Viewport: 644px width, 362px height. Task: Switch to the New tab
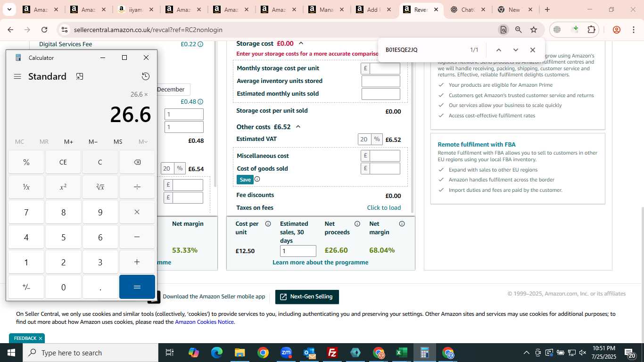point(514,9)
